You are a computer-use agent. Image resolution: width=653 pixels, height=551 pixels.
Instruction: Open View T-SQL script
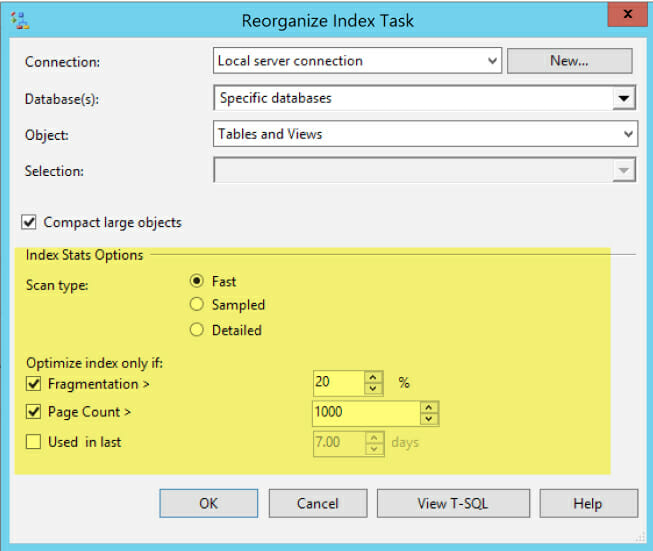tap(453, 503)
